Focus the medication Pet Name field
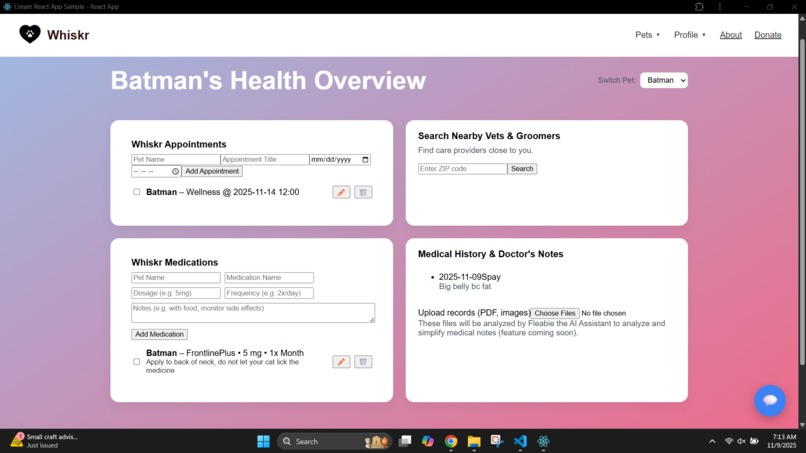The image size is (806, 453). 176,278
